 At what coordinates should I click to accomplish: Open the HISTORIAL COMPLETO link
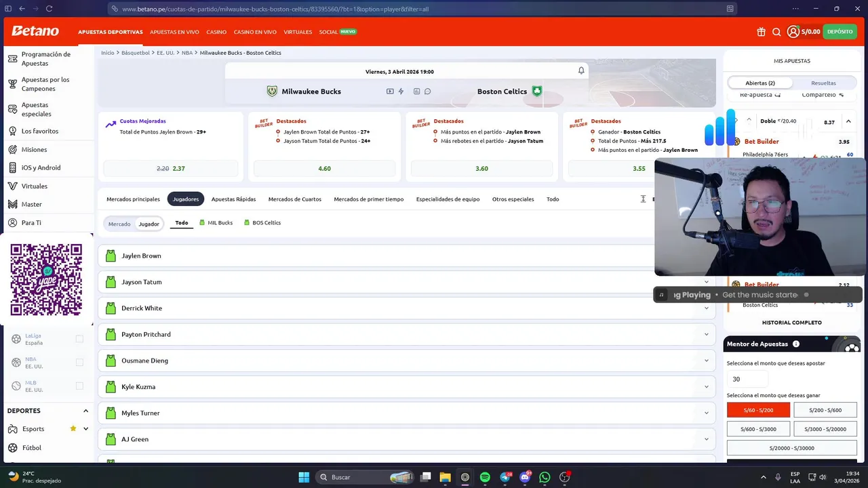point(792,323)
